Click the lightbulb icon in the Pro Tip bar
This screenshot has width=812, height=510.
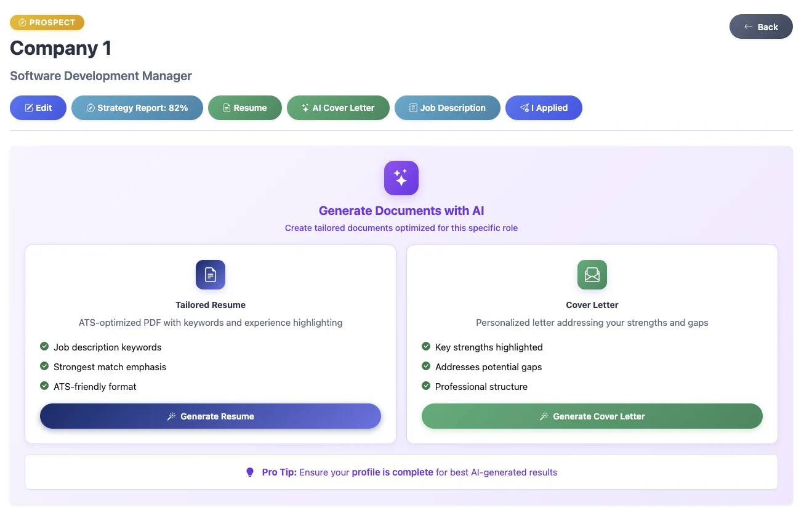250,471
